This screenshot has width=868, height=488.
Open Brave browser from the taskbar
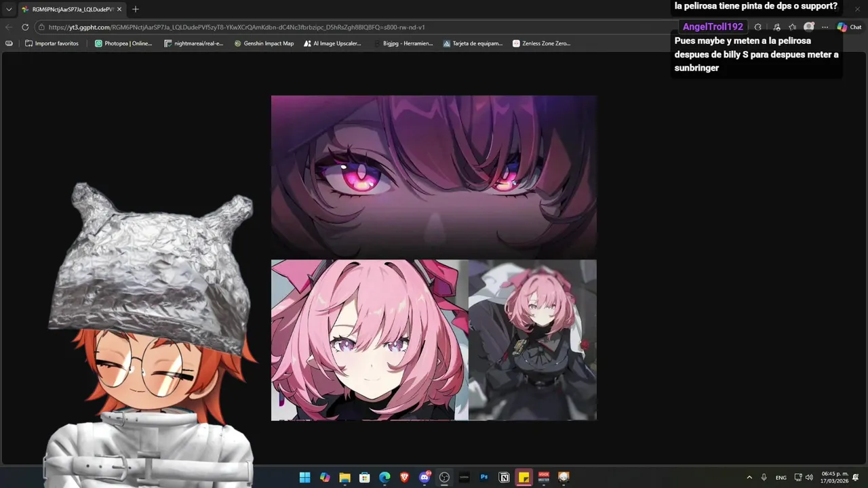(404, 477)
